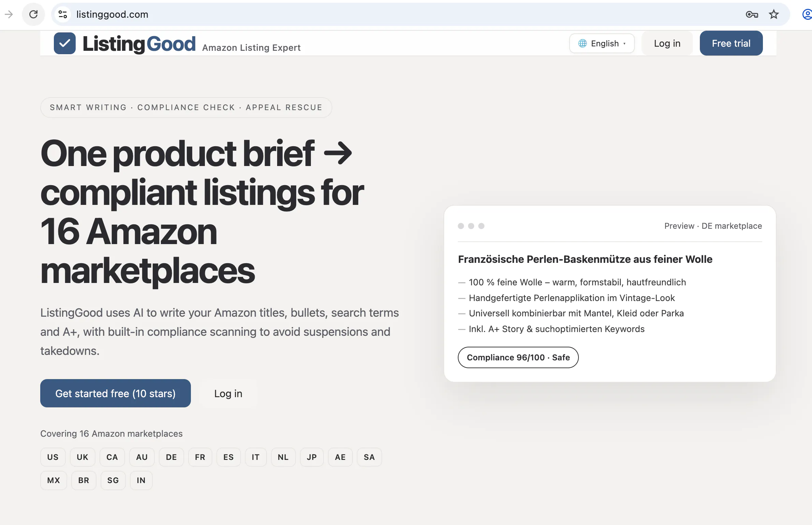The image size is (812, 525).
Task: Click the 100 % feine Wolle bullet
Action: coord(572,282)
